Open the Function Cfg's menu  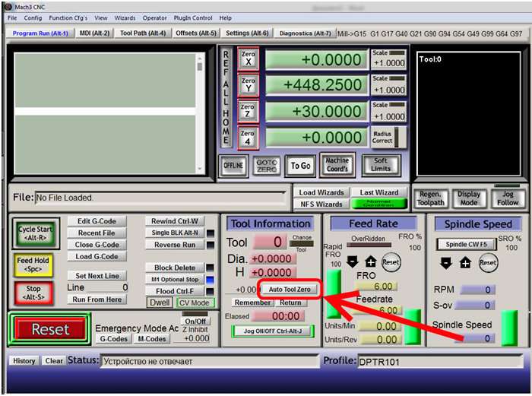click(x=68, y=18)
